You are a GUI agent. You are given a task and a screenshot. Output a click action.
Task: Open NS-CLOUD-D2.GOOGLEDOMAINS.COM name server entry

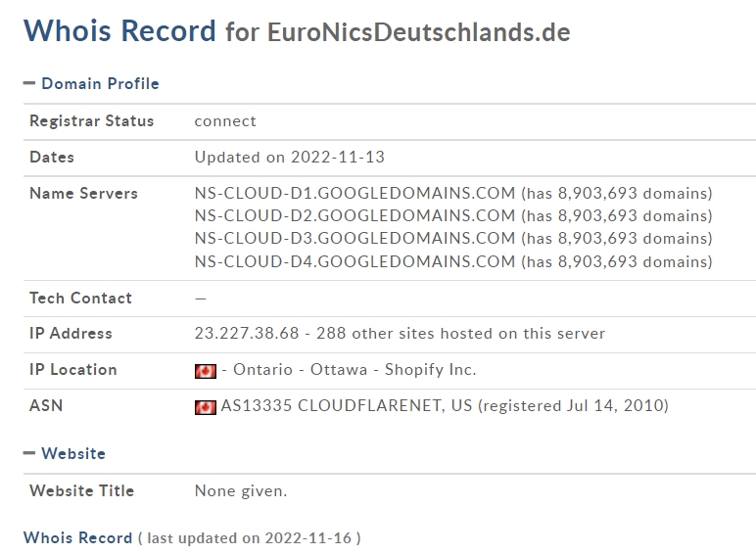pos(354,215)
